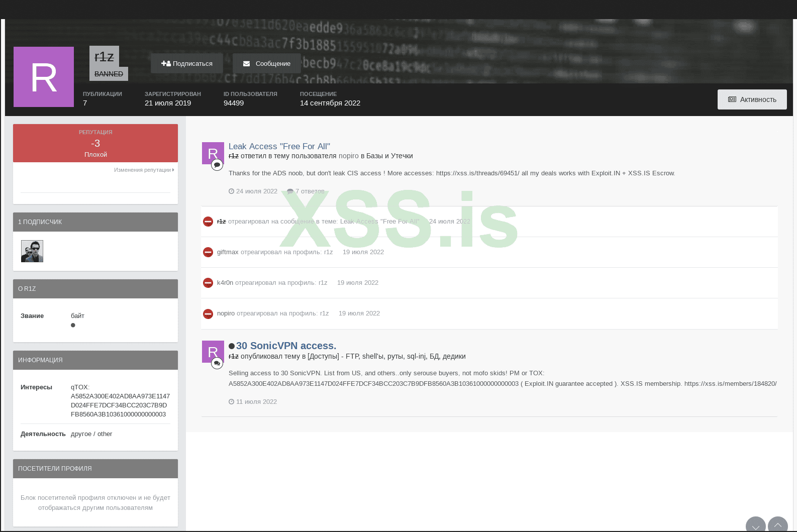Click the comments badge on SonicVPN avatar
Viewport: 797px width, 532px height.
point(217,363)
